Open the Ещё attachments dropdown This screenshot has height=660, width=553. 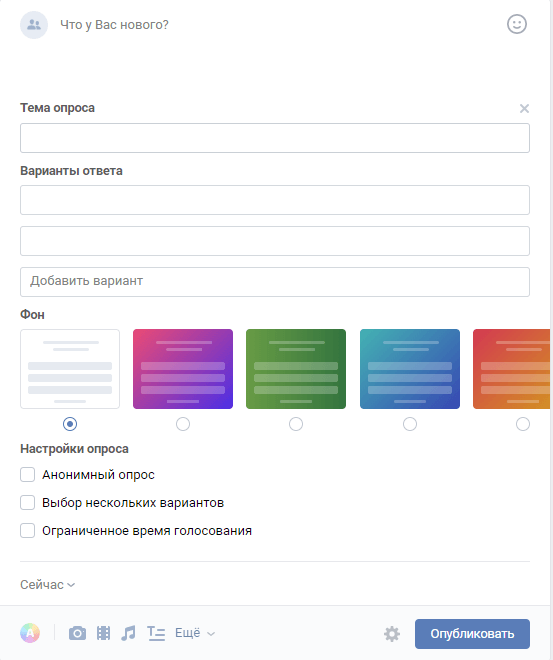195,633
